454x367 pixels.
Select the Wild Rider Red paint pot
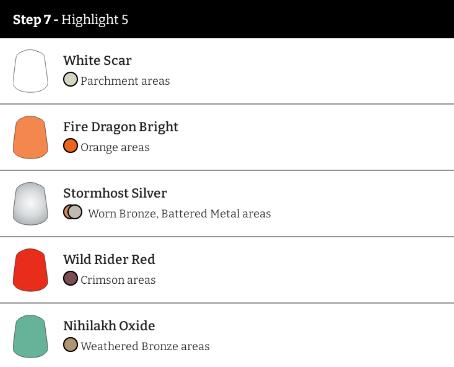click(30, 270)
